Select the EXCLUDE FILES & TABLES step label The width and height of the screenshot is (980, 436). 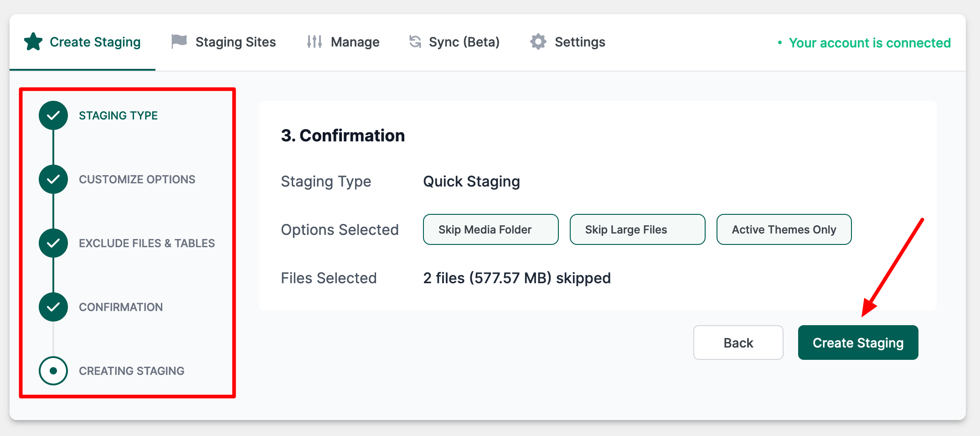point(147,243)
